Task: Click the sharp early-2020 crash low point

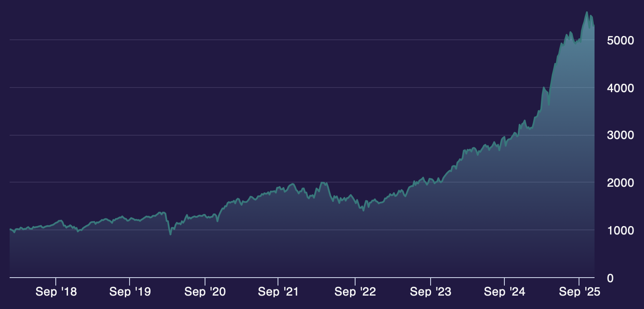Action: tap(170, 234)
